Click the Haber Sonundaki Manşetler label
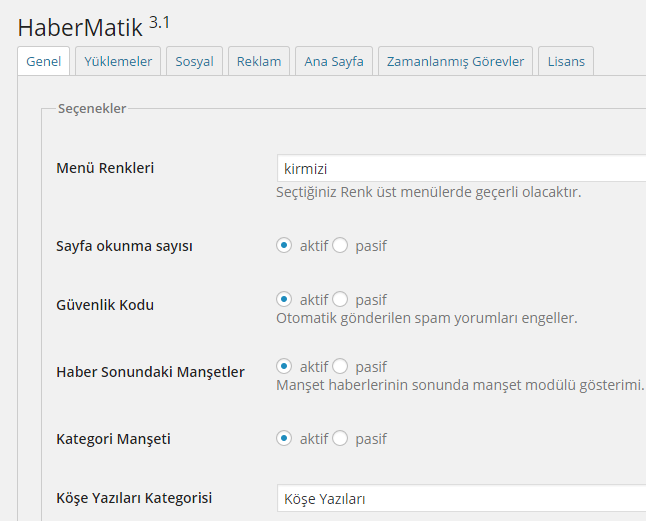Viewport: 646px width, 521px height. pyautogui.click(x=150, y=372)
